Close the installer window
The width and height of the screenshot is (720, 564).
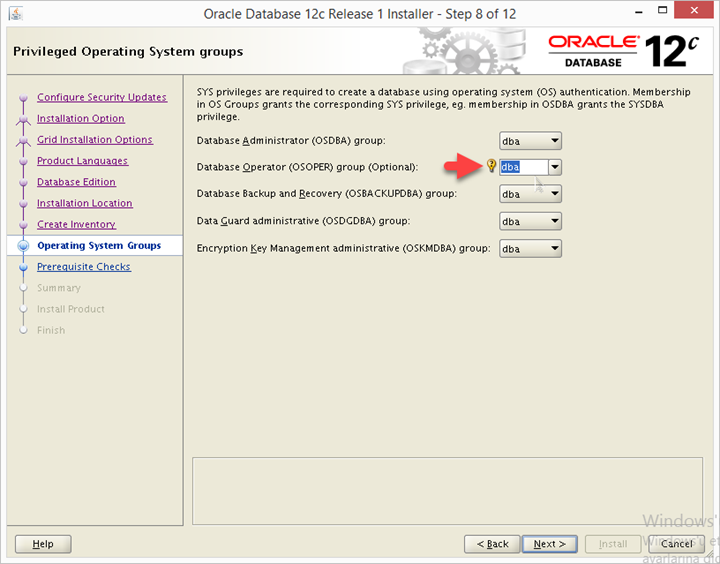pyautogui.click(x=693, y=10)
